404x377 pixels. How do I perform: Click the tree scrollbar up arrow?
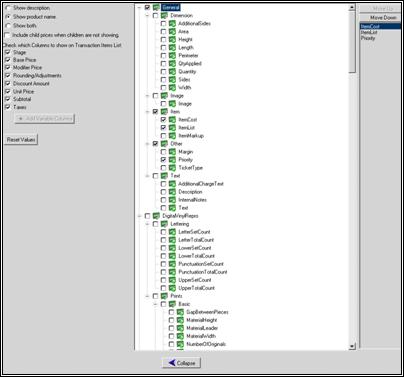(352, 7)
